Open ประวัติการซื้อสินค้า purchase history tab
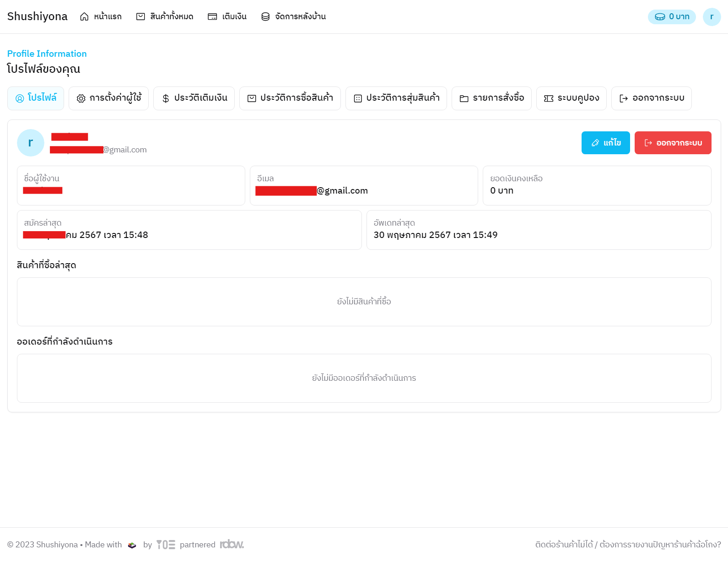 (290, 98)
